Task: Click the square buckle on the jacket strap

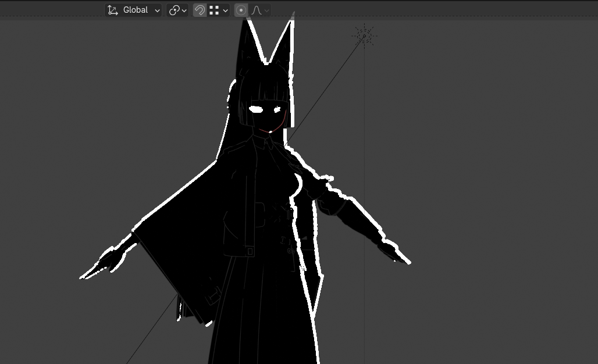Action: click(x=250, y=251)
